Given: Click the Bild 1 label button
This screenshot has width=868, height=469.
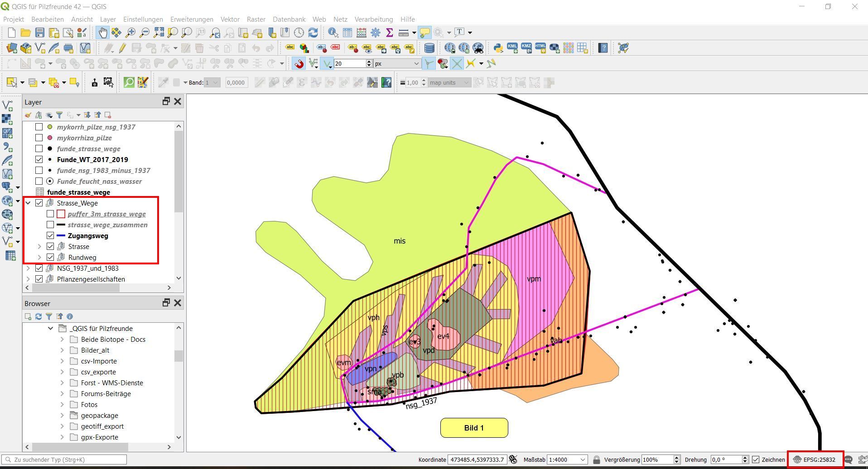Looking at the screenshot, I should (x=474, y=428).
